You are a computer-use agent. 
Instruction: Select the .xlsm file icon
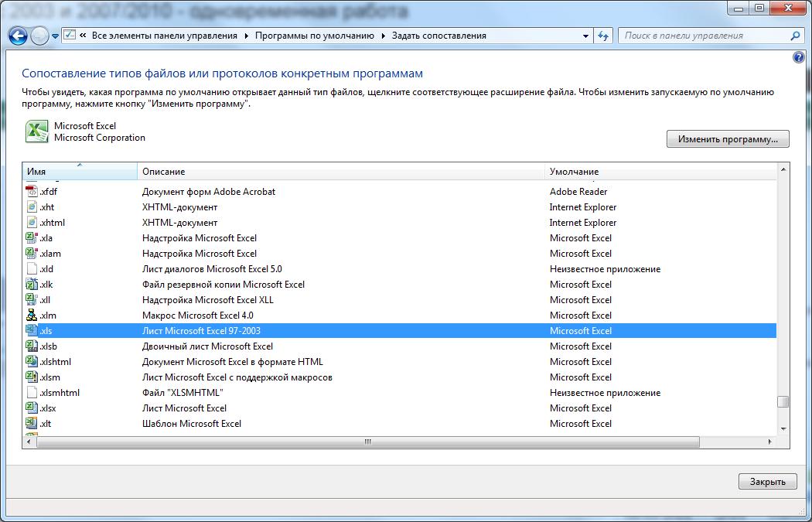32,377
